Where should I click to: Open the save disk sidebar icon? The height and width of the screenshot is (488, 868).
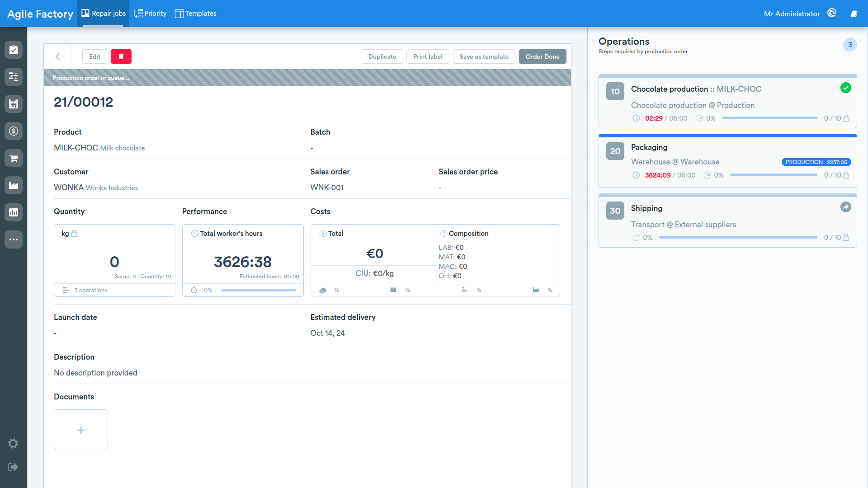[x=14, y=104]
